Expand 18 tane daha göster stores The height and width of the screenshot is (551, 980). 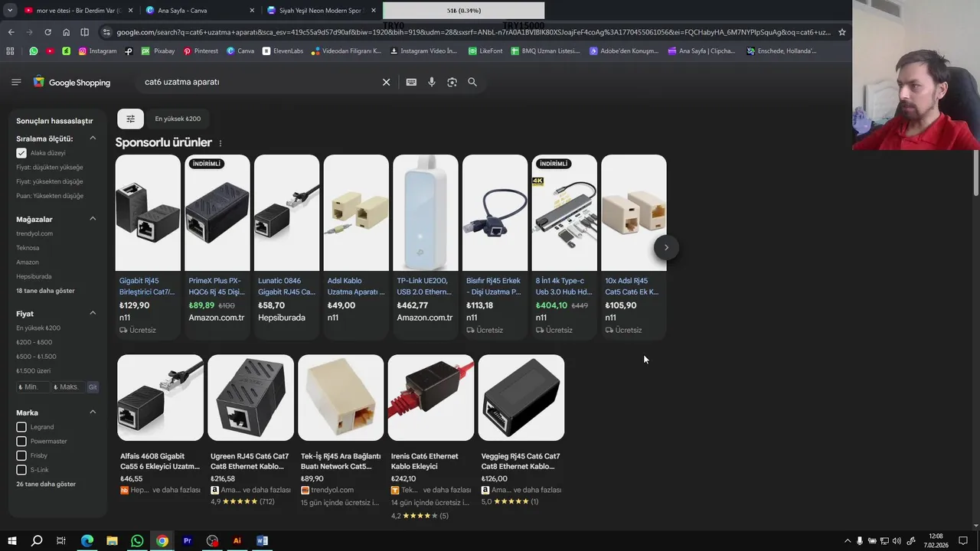pos(45,291)
